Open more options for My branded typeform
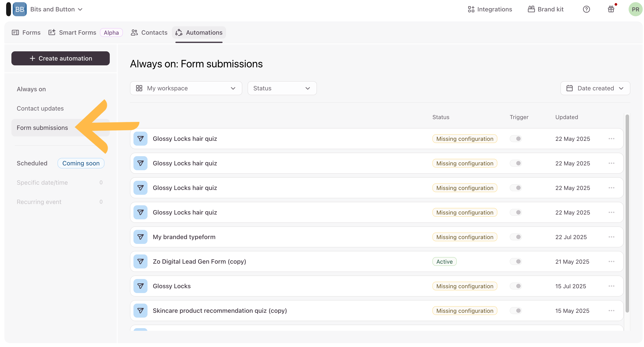The height and width of the screenshot is (347, 644). (x=611, y=237)
